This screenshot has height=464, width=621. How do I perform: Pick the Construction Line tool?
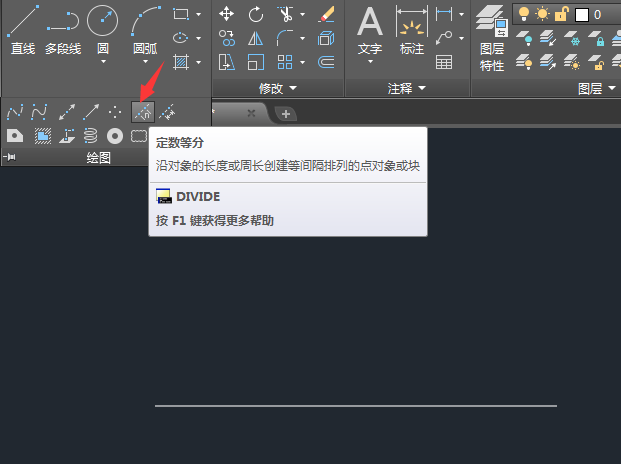[67, 112]
